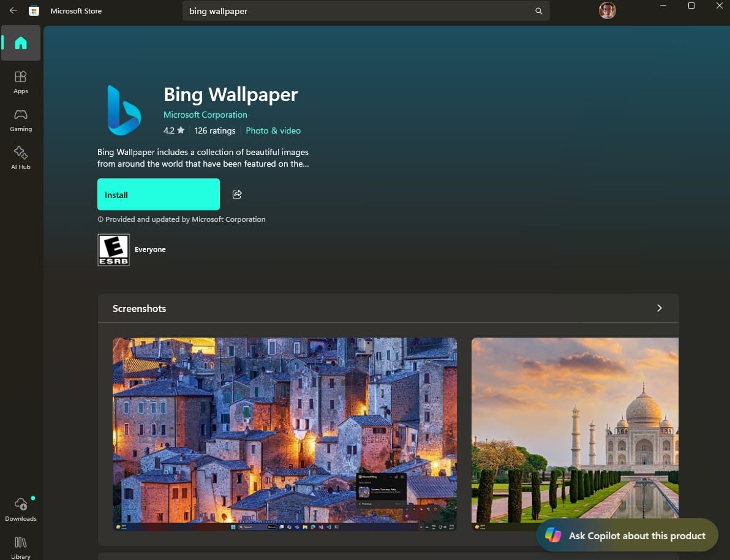Install Bing Wallpaper

(x=159, y=194)
